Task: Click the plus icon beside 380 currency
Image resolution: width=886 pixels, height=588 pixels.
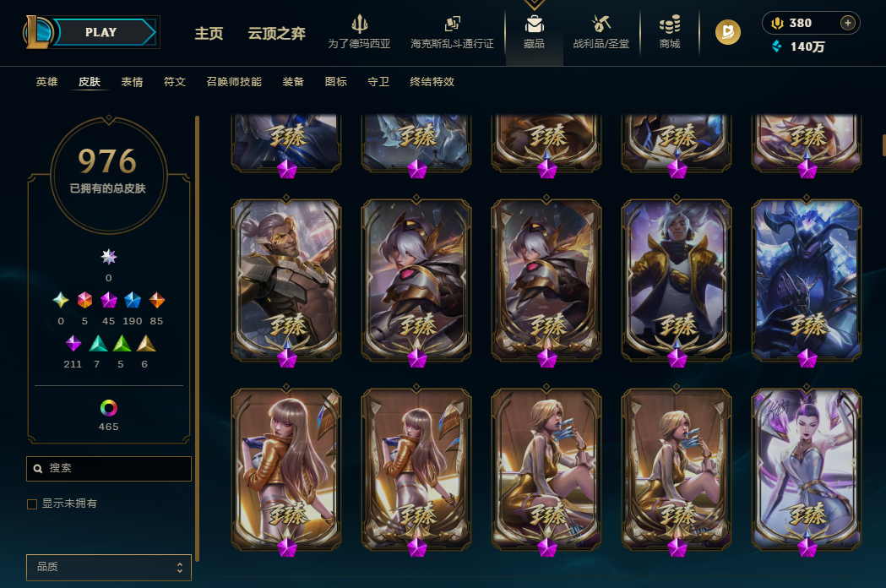Action: 848,23
